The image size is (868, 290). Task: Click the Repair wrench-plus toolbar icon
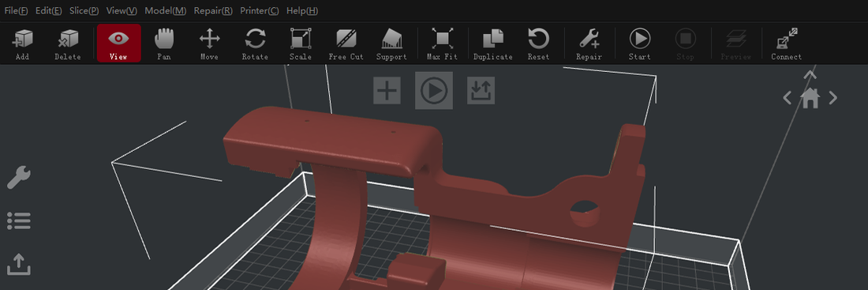coord(589,43)
